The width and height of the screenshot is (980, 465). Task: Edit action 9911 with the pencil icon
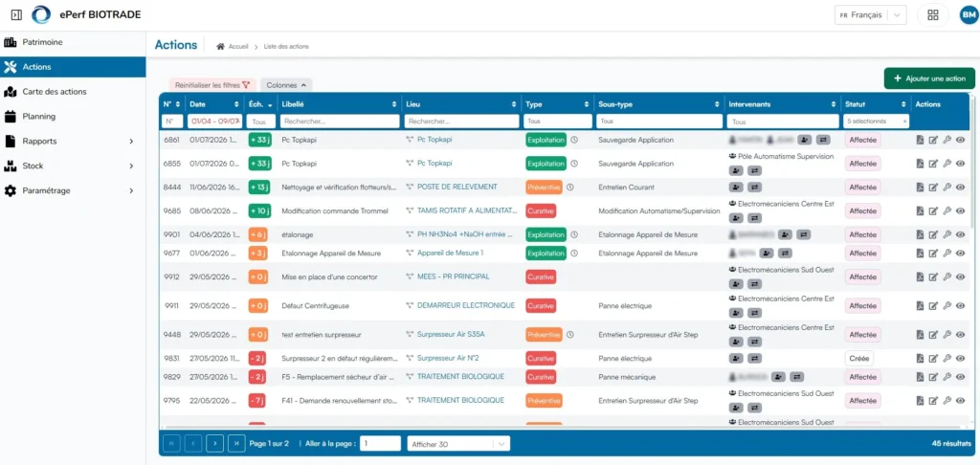pos(933,305)
